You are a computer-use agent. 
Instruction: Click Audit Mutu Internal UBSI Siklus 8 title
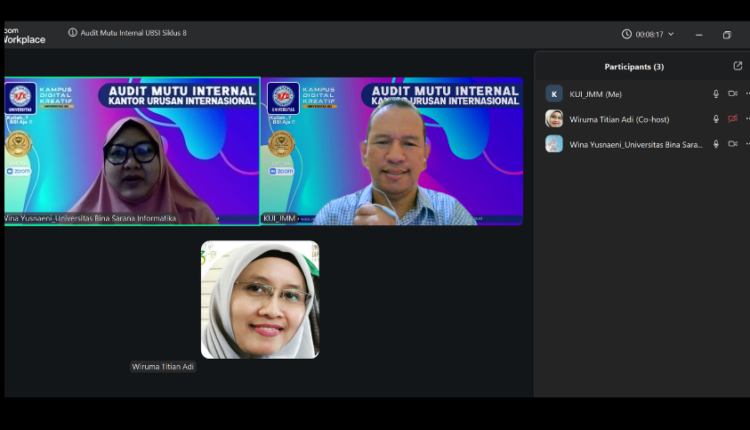[133, 33]
